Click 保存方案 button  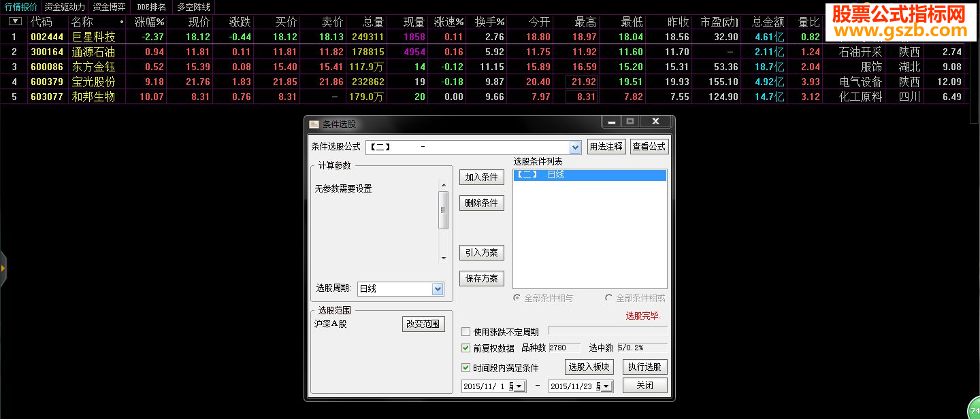tap(481, 278)
